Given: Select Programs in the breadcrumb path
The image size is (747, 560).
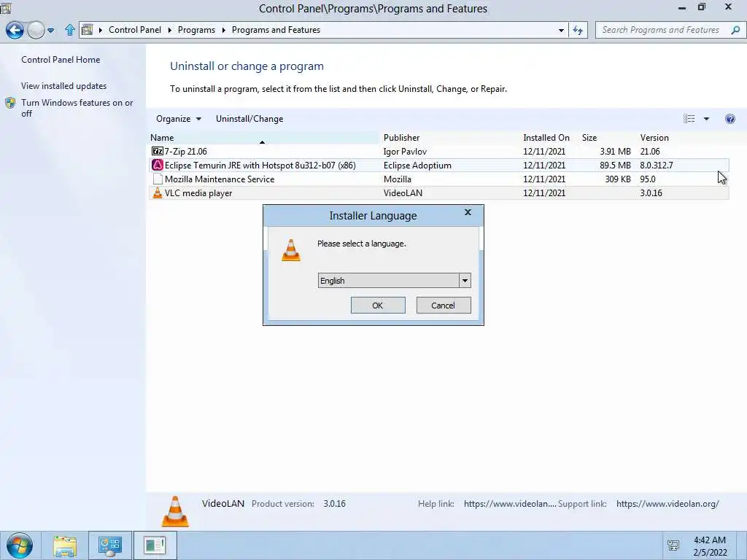Looking at the screenshot, I should pyautogui.click(x=196, y=29).
